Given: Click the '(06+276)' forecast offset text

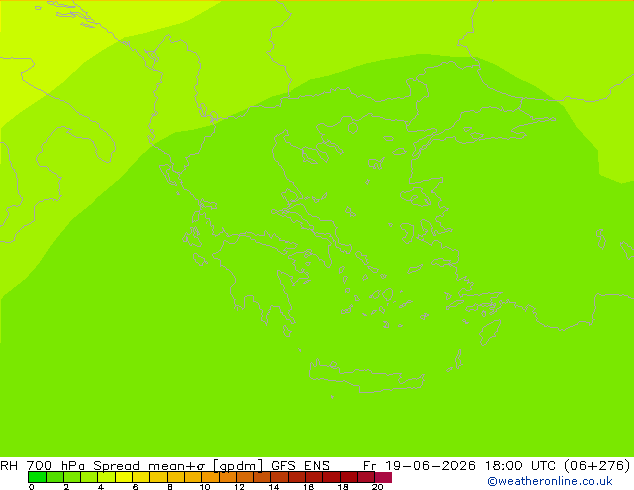Looking at the screenshot, I should point(597,466).
